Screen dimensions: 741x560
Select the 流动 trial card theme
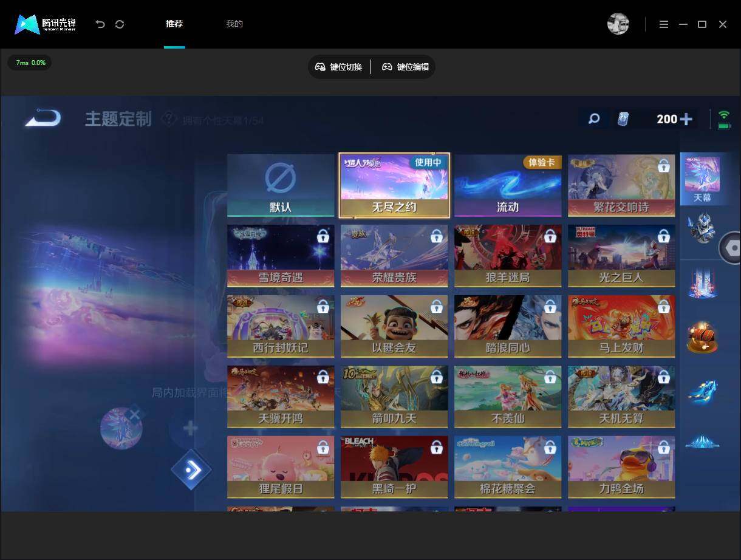point(508,185)
